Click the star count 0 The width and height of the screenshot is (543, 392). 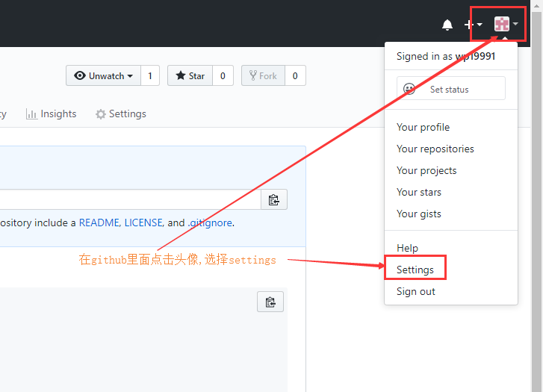pos(223,75)
